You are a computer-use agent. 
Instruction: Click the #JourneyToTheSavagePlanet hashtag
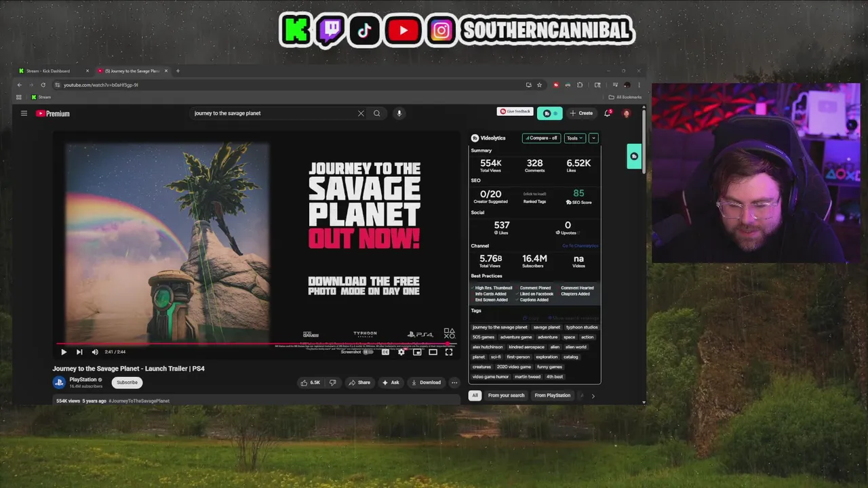(x=139, y=401)
